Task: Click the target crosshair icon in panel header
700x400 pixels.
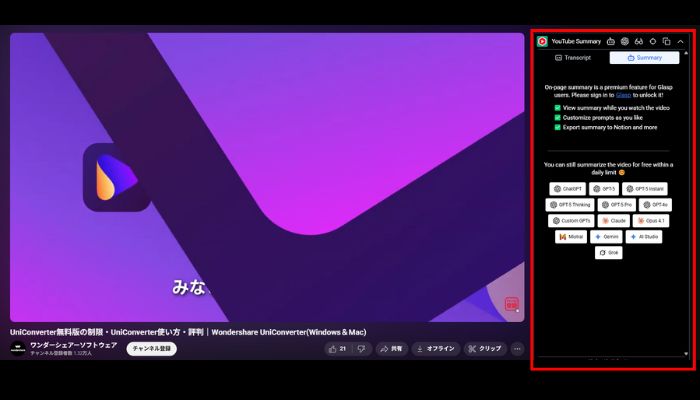Action: pos(653,42)
